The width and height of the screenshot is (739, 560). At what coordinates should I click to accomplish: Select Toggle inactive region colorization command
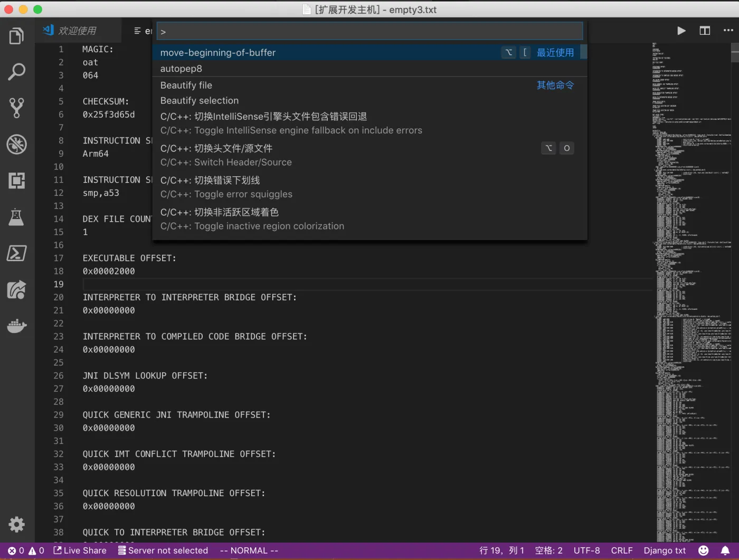pyautogui.click(x=369, y=219)
